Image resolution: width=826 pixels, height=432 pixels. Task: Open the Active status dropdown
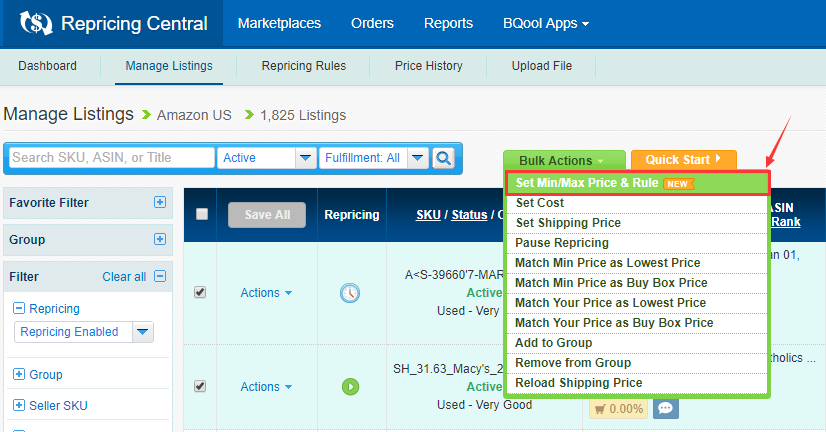coord(267,158)
